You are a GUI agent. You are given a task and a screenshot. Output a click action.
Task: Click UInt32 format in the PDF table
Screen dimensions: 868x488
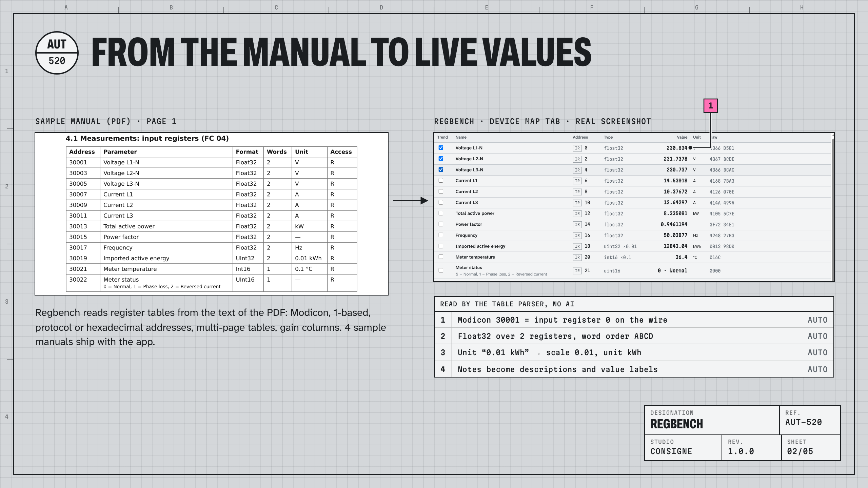pos(245,258)
